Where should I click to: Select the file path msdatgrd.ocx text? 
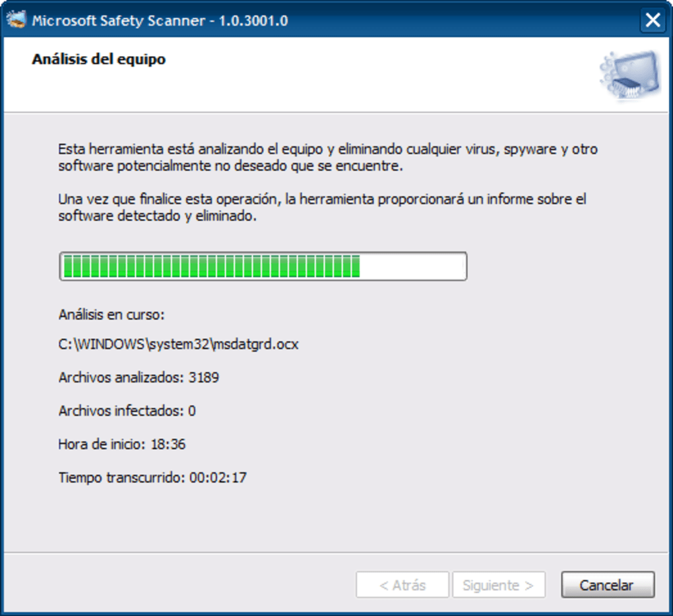pos(178,344)
